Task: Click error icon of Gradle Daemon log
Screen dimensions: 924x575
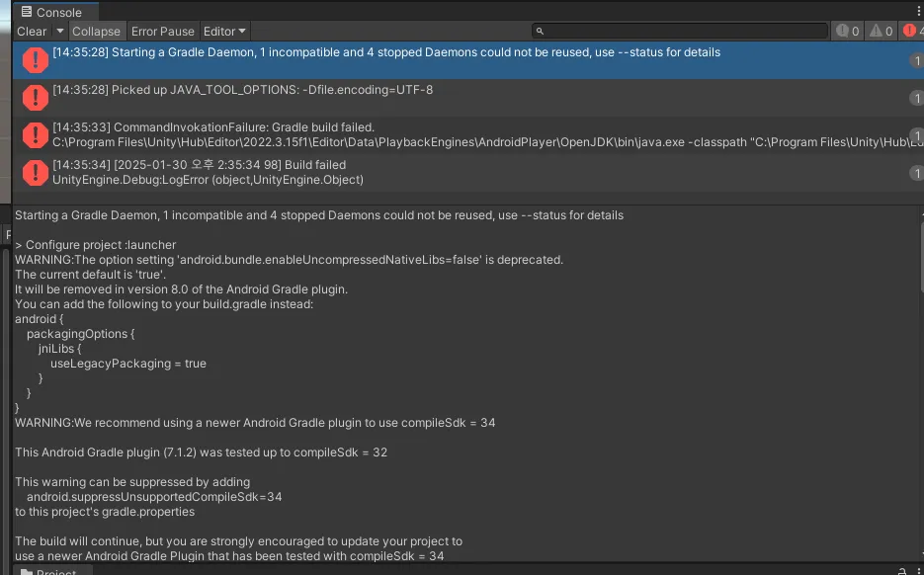Action: pos(36,60)
